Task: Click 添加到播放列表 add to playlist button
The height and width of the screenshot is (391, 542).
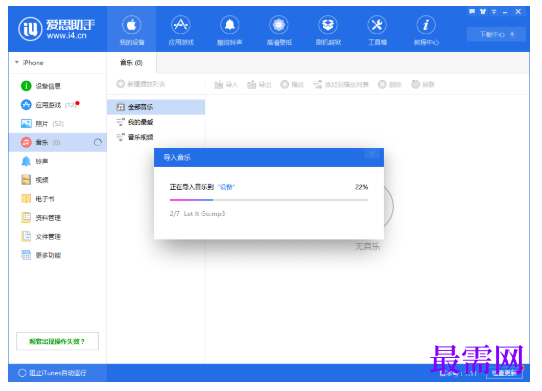Action: [341, 84]
